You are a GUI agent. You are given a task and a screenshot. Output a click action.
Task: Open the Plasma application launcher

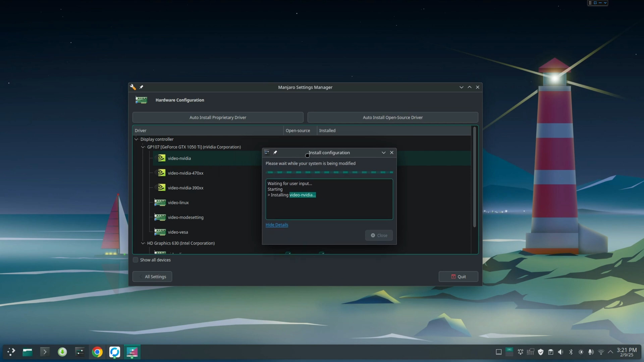[x=11, y=352]
